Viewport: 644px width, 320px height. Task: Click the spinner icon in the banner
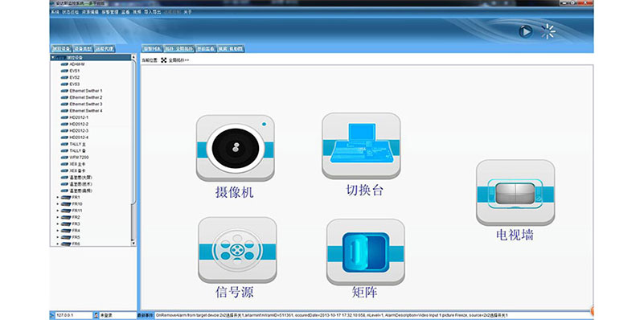pos(548,31)
